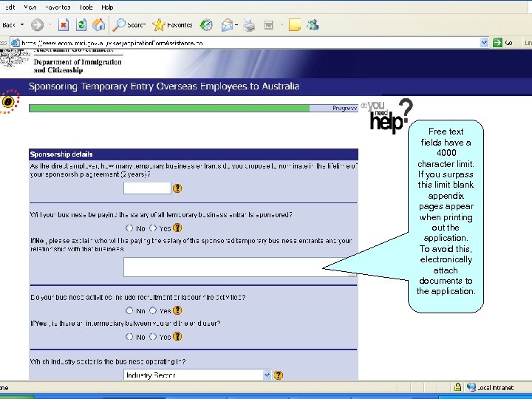
Task: Open the Industry Sector dropdown
Action: click(197, 375)
